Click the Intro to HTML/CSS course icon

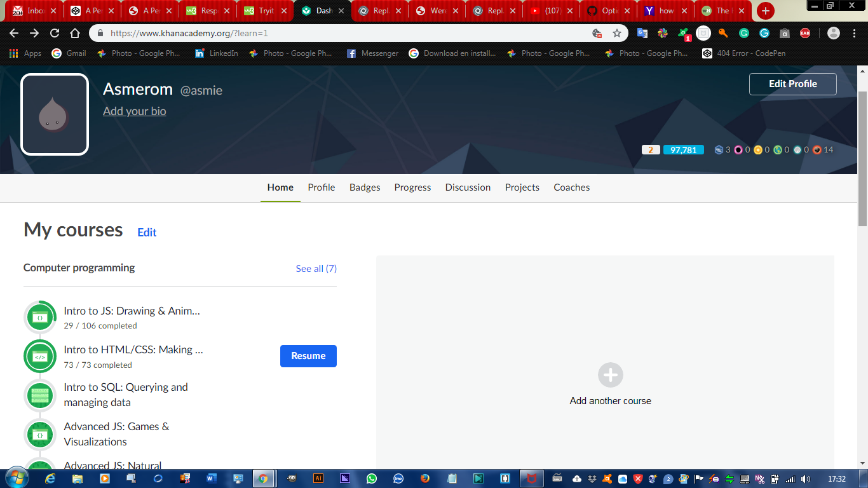pos(40,356)
